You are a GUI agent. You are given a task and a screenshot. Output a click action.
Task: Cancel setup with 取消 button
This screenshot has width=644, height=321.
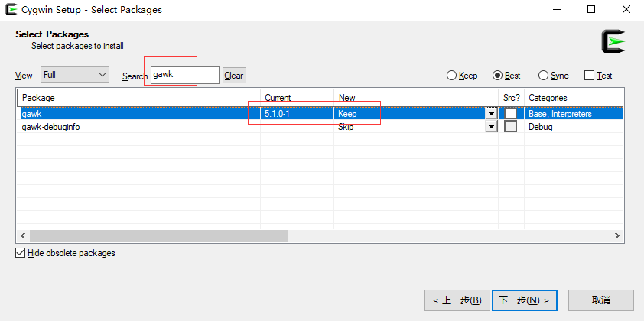601,300
